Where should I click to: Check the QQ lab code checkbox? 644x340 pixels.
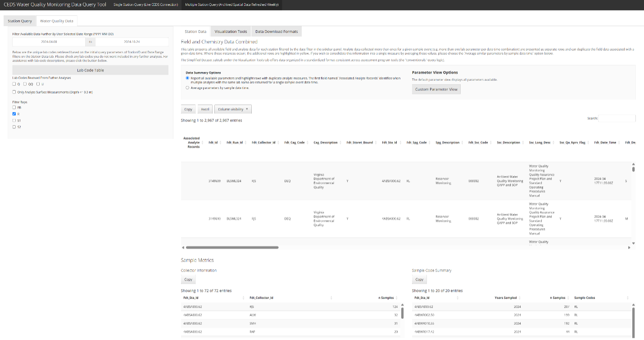(26, 84)
